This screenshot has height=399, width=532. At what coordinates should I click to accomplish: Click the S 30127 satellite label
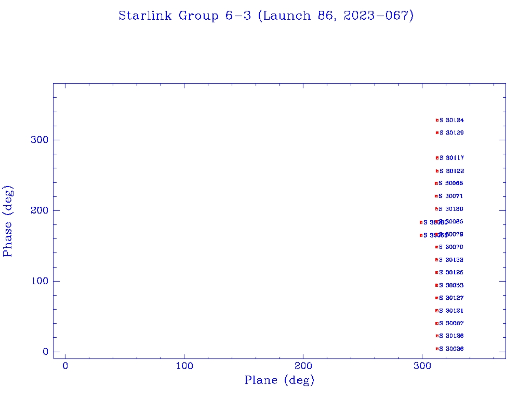tap(451, 298)
